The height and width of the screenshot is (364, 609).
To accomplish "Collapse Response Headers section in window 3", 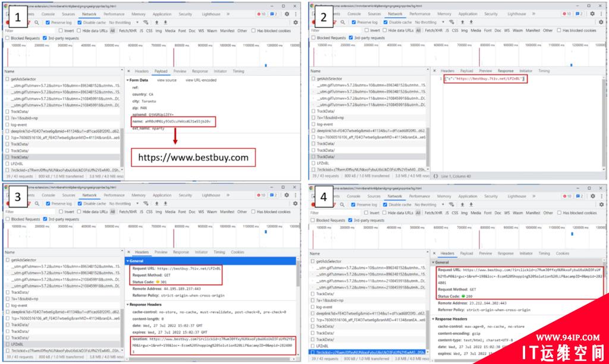I will (x=128, y=305).
